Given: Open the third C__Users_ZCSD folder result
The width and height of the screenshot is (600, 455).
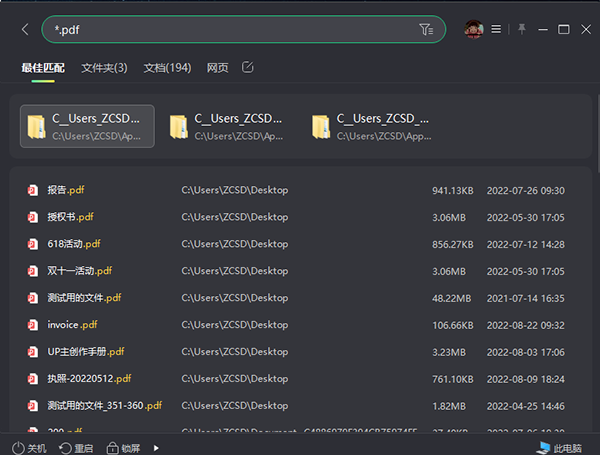Looking at the screenshot, I should (x=370, y=126).
